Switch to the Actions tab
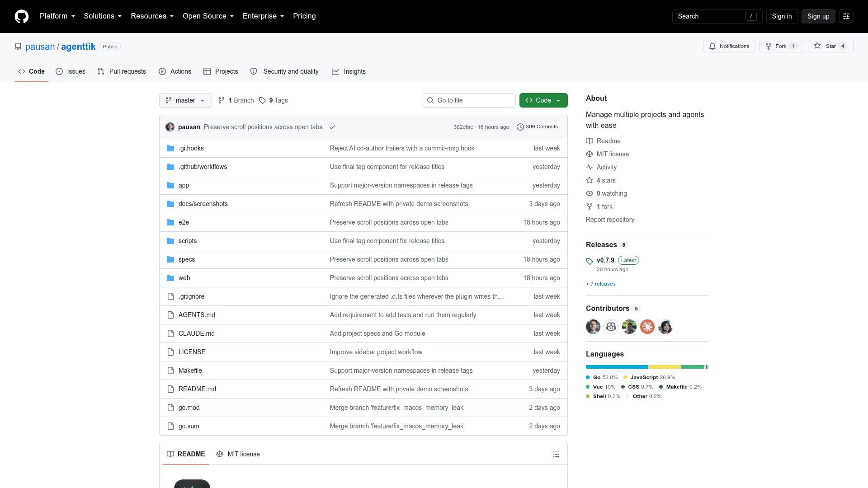Viewport: 868px width, 488px height. [175, 71]
